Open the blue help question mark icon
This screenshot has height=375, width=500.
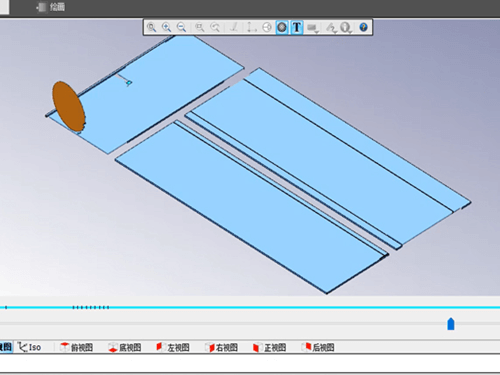pyautogui.click(x=363, y=27)
